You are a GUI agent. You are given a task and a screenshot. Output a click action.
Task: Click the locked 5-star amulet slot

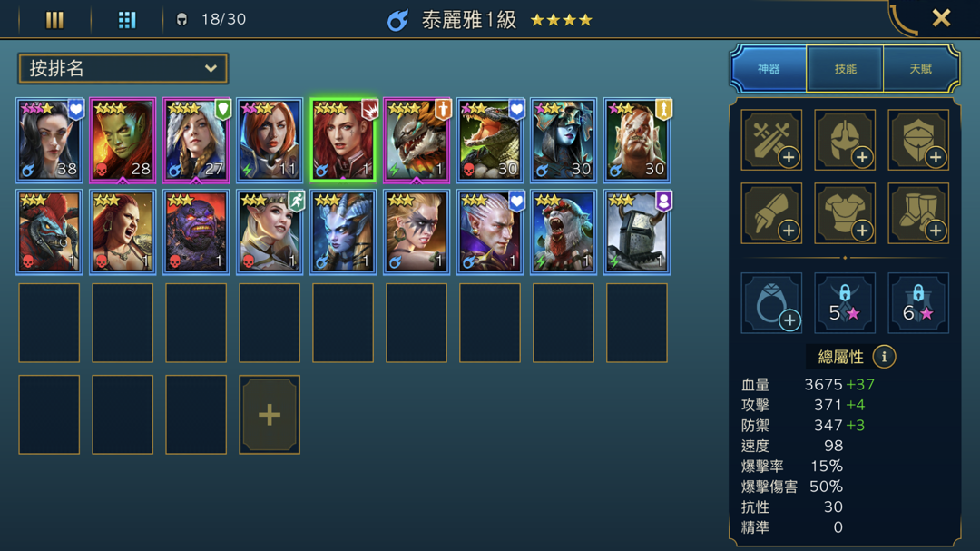pyautogui.click(x=845, y=302)
